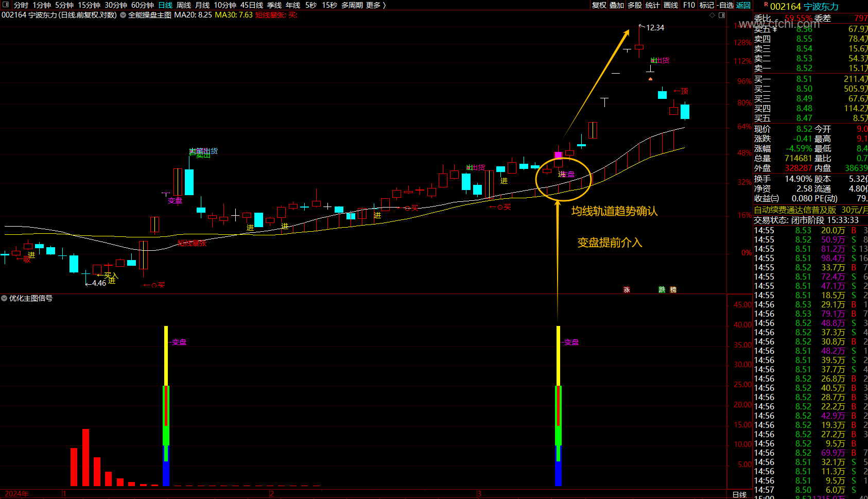Click 外盘 328287 value
The height and width of the screenshot is (499, 868).
798,168
